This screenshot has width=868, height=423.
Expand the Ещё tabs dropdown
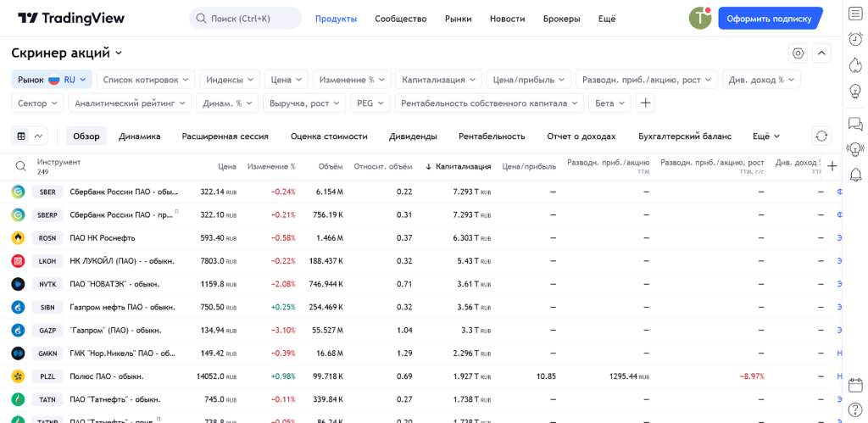pyautogui.click(x=766, y=136)
